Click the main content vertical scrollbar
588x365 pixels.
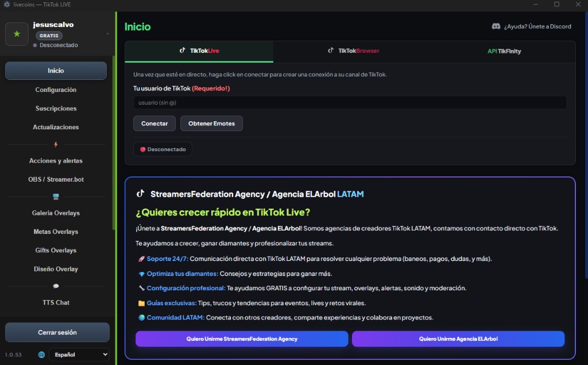click(x=586, y=145)
